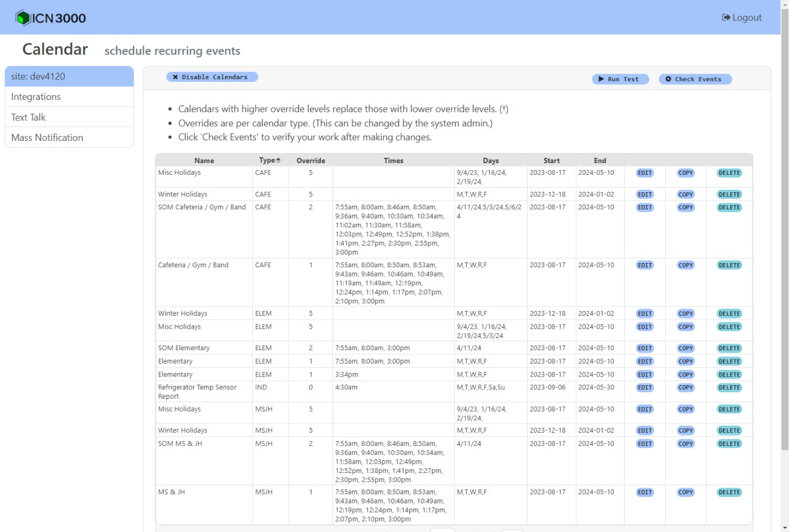Click the gear icon on Check Events
789x532 pixels.
[667, 79]
